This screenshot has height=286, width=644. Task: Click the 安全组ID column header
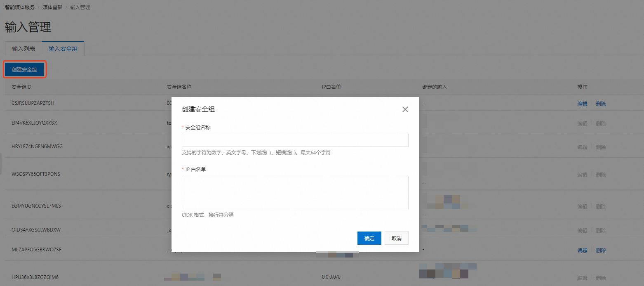click(21, 87)
